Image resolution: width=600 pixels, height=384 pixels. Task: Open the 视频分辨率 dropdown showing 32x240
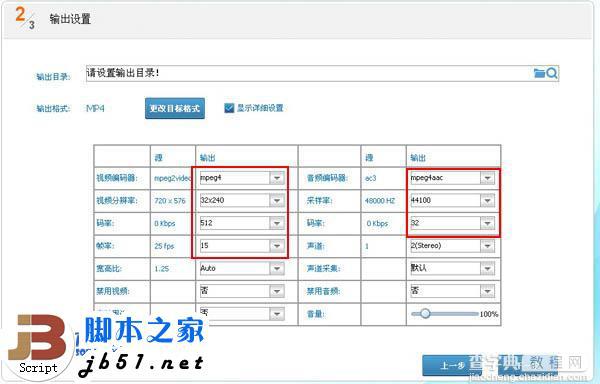pos(242,200)
